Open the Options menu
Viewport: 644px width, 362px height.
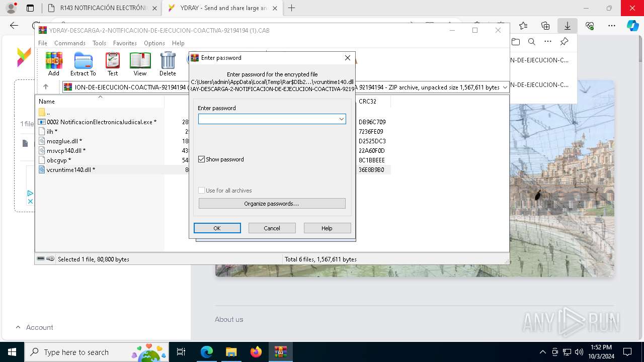point(154,43)
